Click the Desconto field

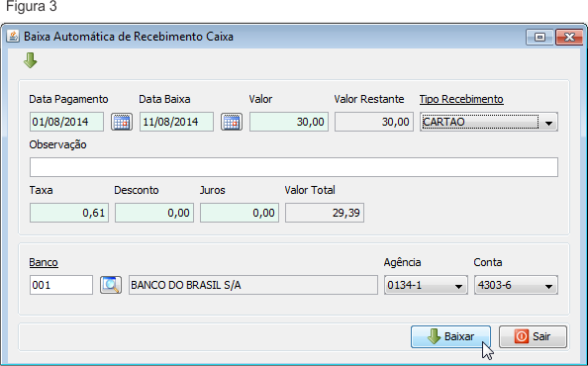[154, 213]
